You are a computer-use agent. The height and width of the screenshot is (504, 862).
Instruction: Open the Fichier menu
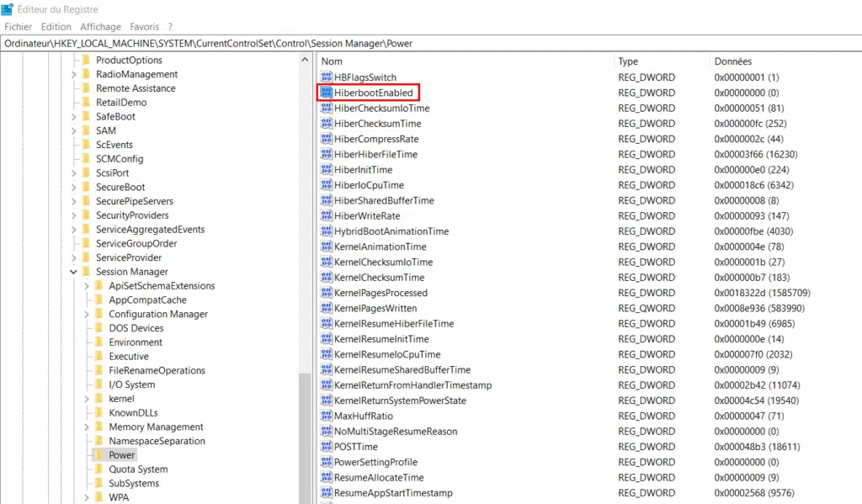(x=19, y=26)
